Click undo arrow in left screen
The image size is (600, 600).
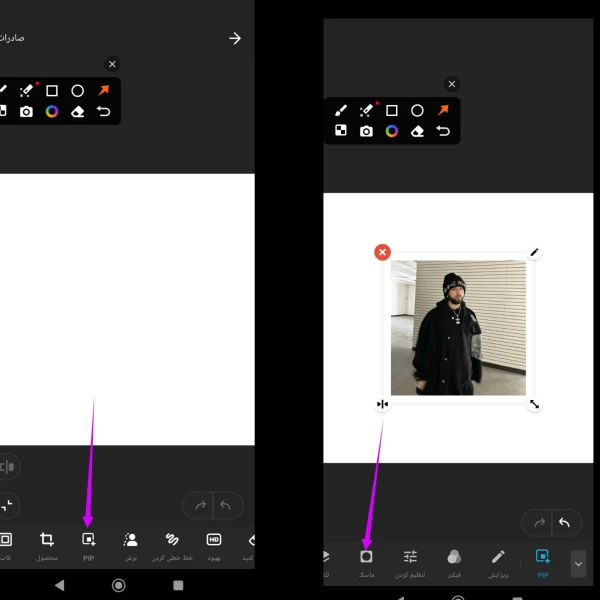tap(225, 505)
